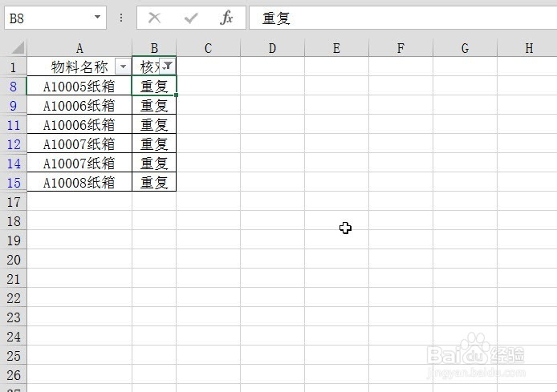Click 重复 cell in row 12

tap(154, 143)
